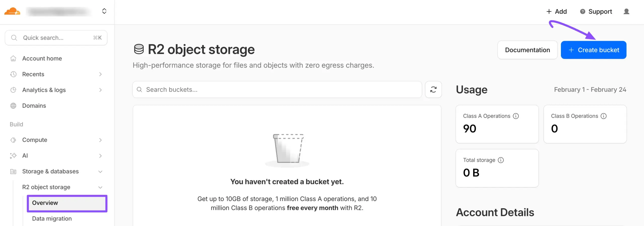Open the Domains page
The height and width of the screenshot is (226, 644).
(34, 106)
